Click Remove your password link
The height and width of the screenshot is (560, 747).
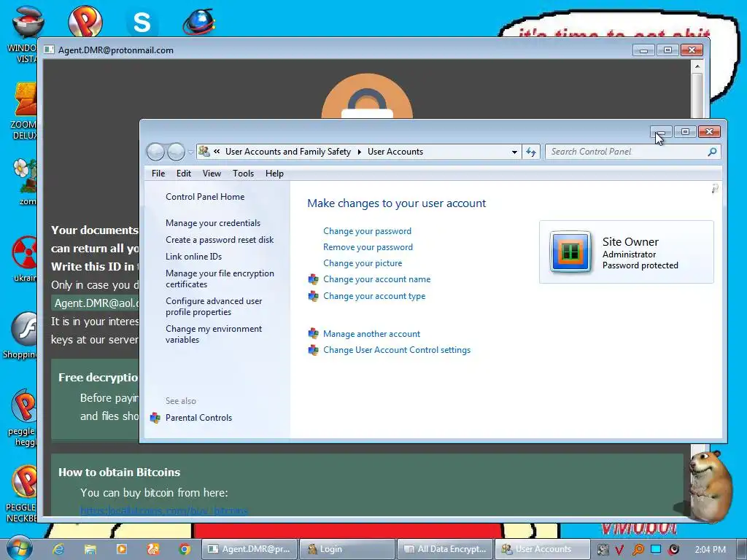coord(368,247)
